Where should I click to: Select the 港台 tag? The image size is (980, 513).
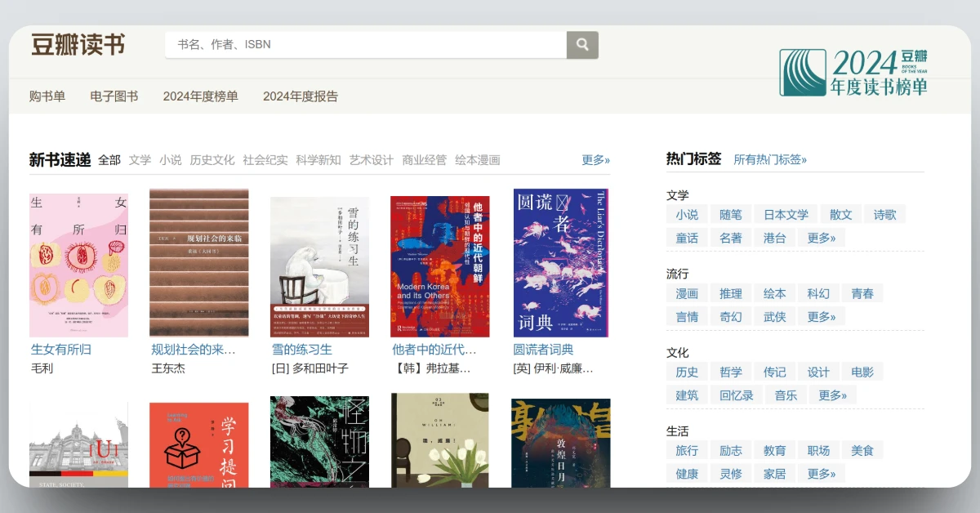tap(775, 238)
